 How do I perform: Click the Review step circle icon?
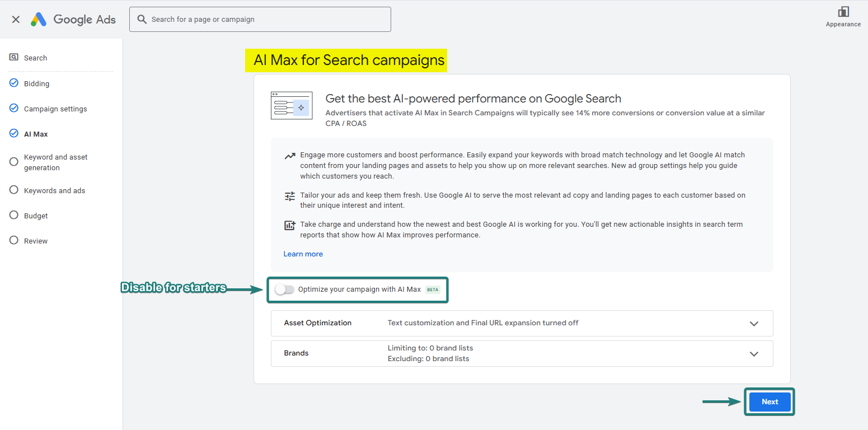(x=14, y=240)
